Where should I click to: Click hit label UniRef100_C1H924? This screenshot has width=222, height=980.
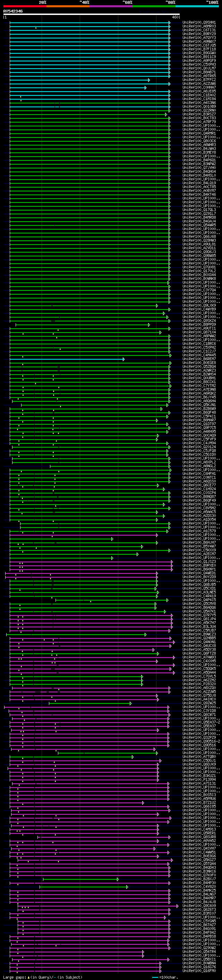click(x=199, y=489)
